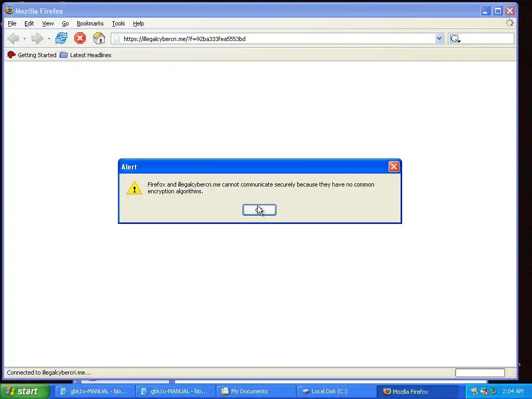Click the Mozilla Firefox taskbar button

[417, 392]
